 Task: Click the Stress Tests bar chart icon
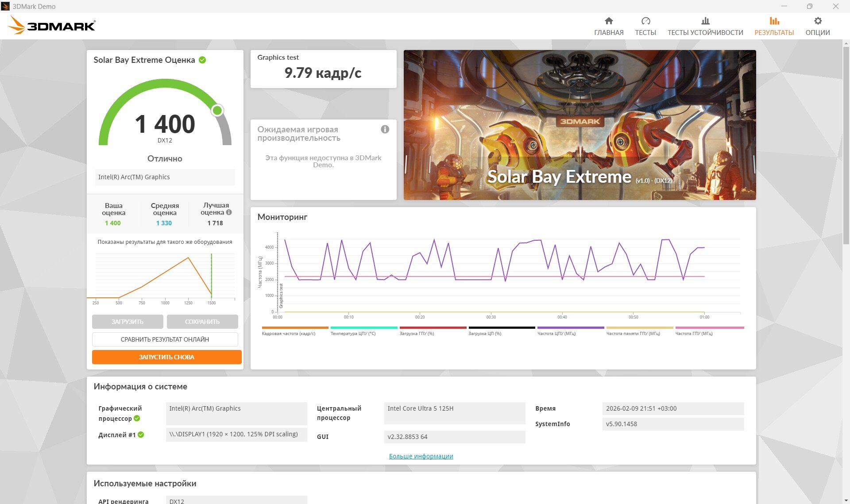pos(705,21)
